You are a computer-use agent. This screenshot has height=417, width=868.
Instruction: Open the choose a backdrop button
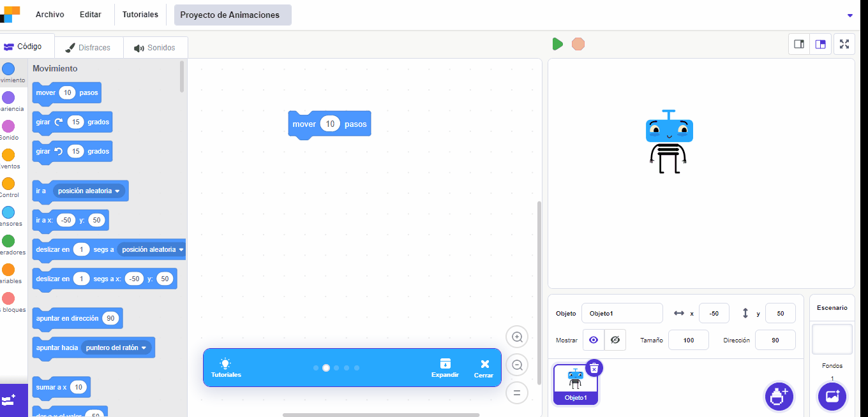(832, 396)
